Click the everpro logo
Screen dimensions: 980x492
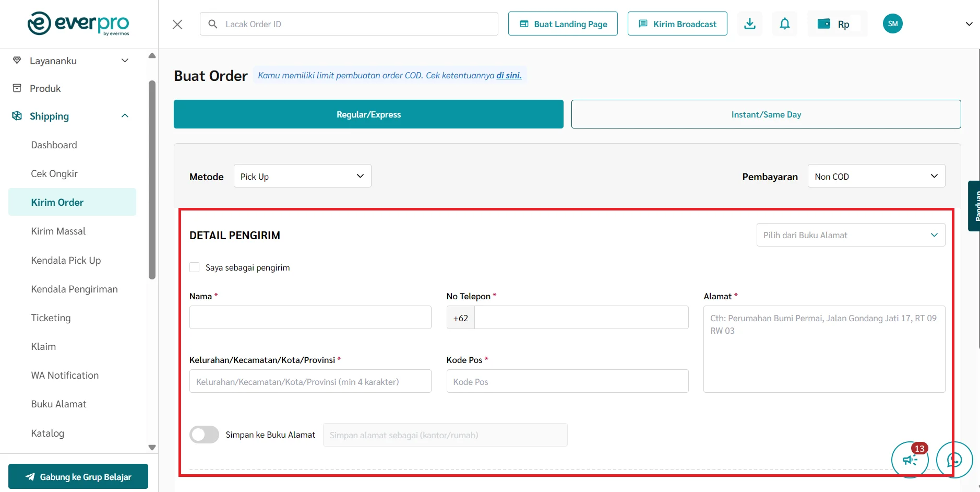pos(78,24)
